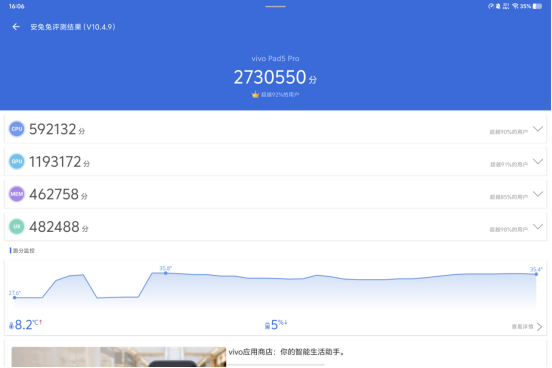Viewport: 552px width, 368px height.
Task: Tap the thermometer icon beside 8.2
Action: point(11,325)
